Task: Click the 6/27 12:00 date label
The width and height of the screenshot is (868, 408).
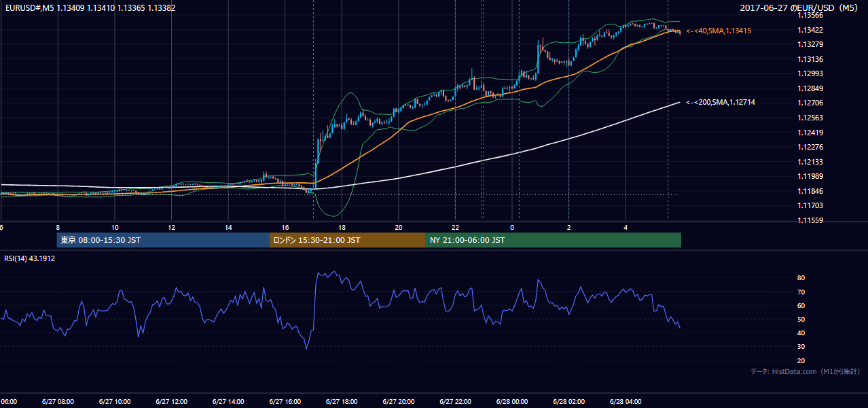Action: click(171, 401)
